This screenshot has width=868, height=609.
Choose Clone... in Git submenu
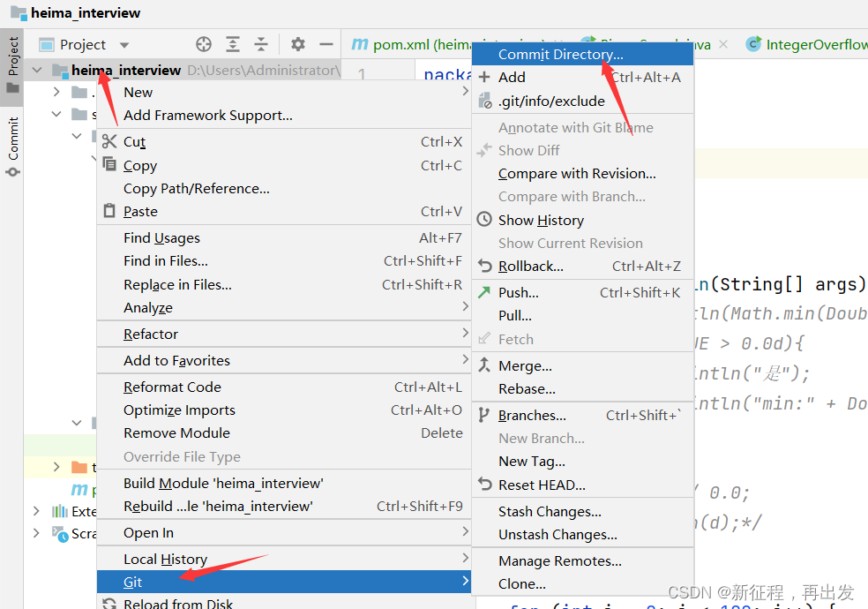(583, 583)
